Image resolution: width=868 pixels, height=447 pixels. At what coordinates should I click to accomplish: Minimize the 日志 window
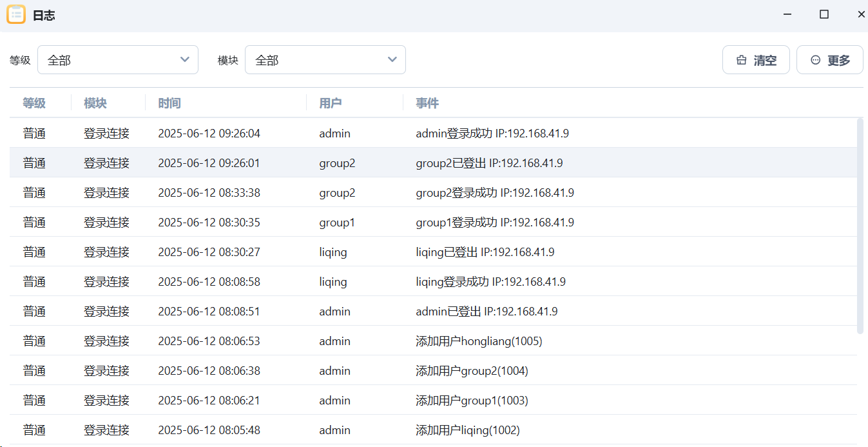787,14
